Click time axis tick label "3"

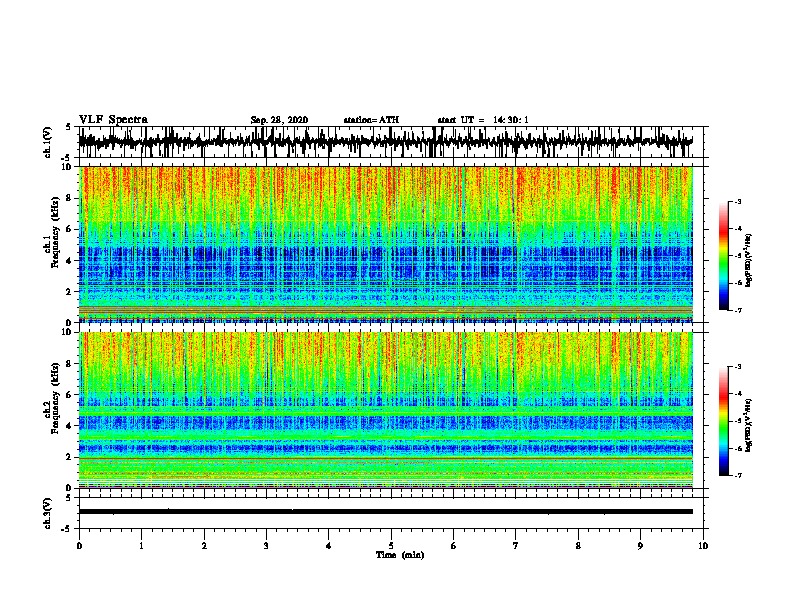tap(266, 546)
